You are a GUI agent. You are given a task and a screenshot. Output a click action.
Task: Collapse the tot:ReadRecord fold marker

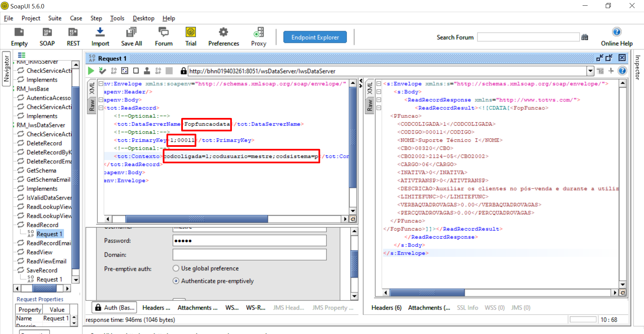pos(101,108)
